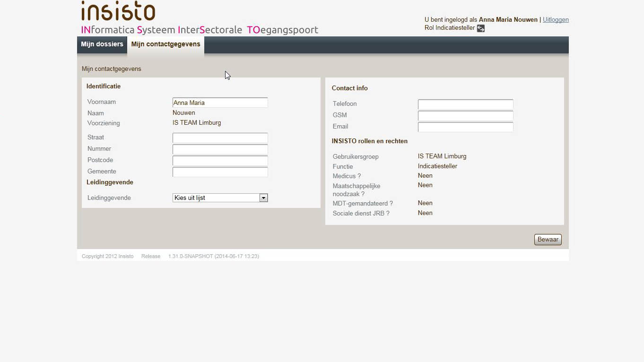Click the Voornaam field with Anna Maria
644x362 pixels.
(220, 103)
